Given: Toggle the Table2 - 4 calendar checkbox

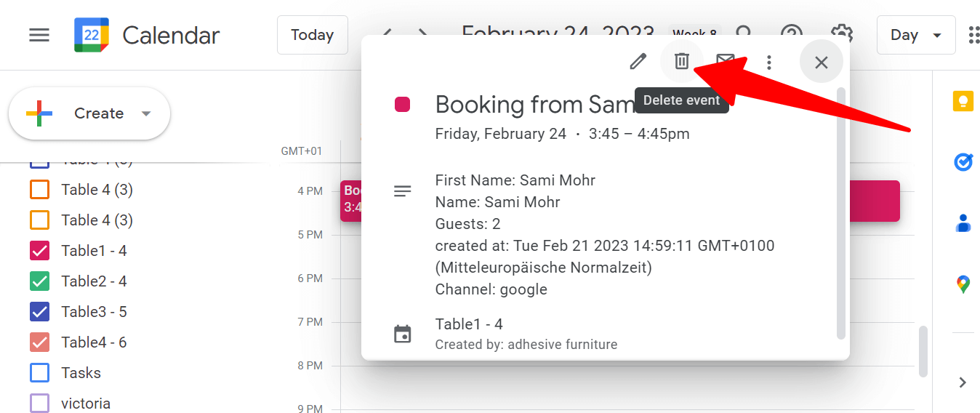Looking at the screenshot, I should tap(39, 281).
